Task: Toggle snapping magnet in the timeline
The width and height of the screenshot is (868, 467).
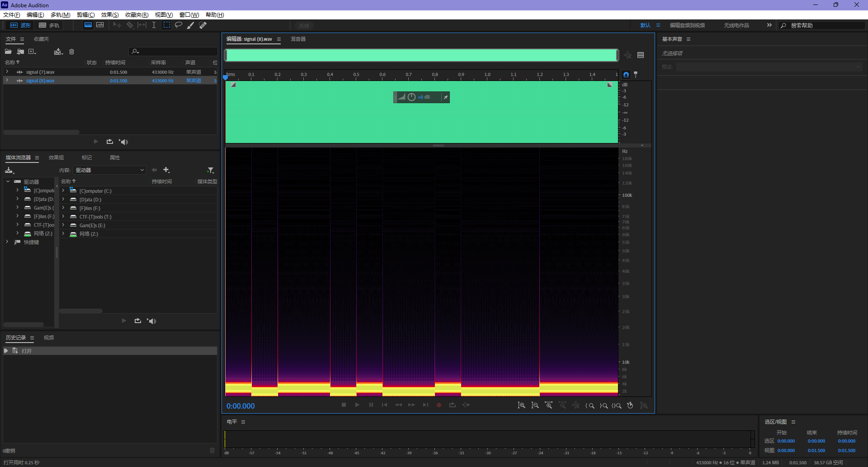Action: pyautogui.click(x=626, y=75)
